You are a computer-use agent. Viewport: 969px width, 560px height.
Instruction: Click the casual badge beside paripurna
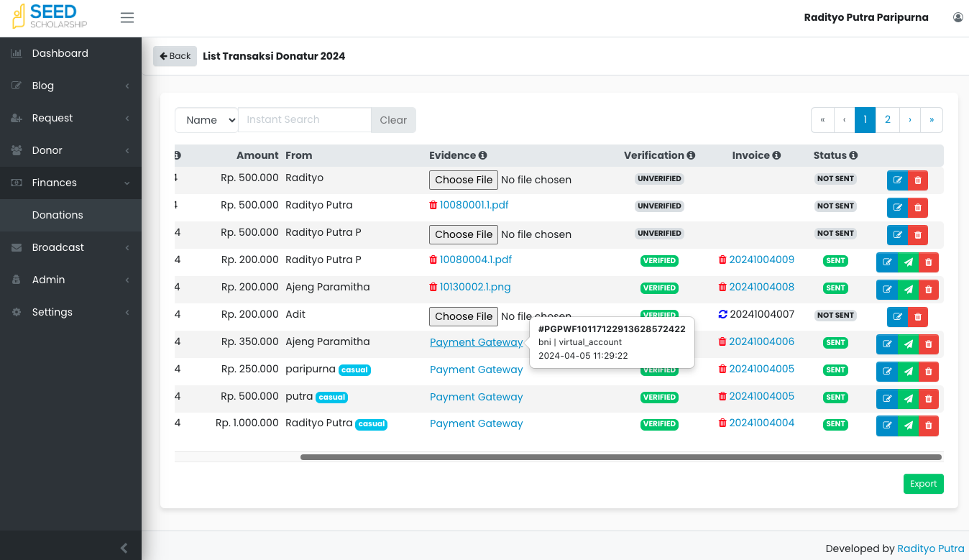coord(354,370)
